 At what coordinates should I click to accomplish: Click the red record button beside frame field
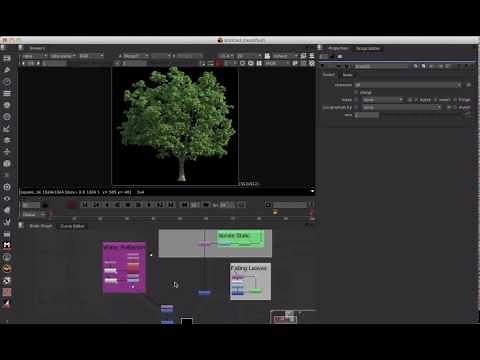click(72, 205)
